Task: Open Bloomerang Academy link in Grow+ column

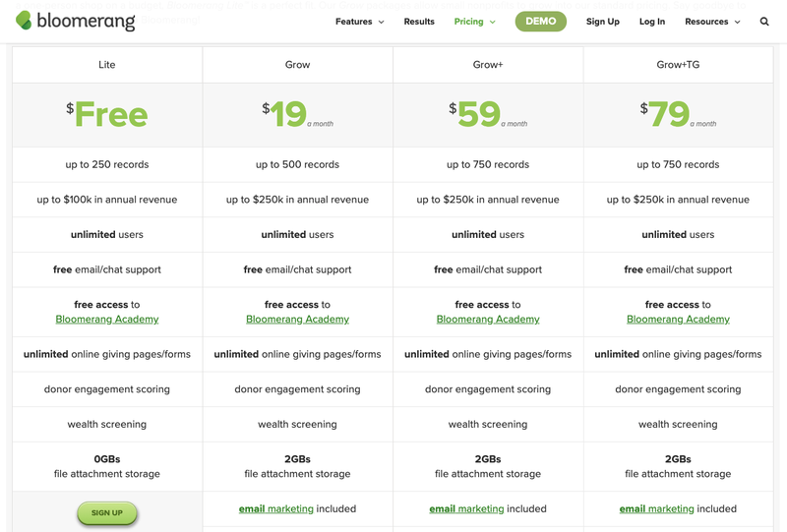Action: point(488,320)
